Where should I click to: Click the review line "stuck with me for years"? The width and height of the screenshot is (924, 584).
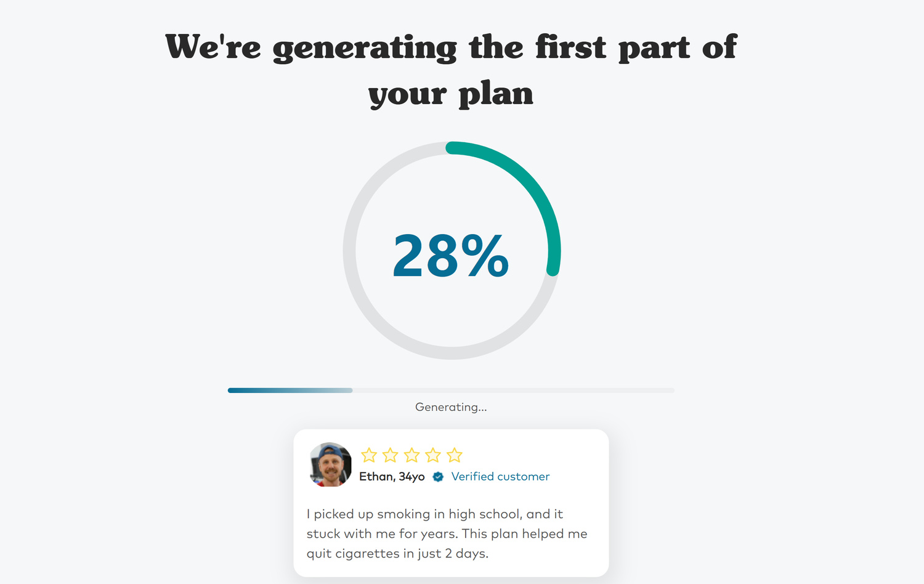[447, 534]
